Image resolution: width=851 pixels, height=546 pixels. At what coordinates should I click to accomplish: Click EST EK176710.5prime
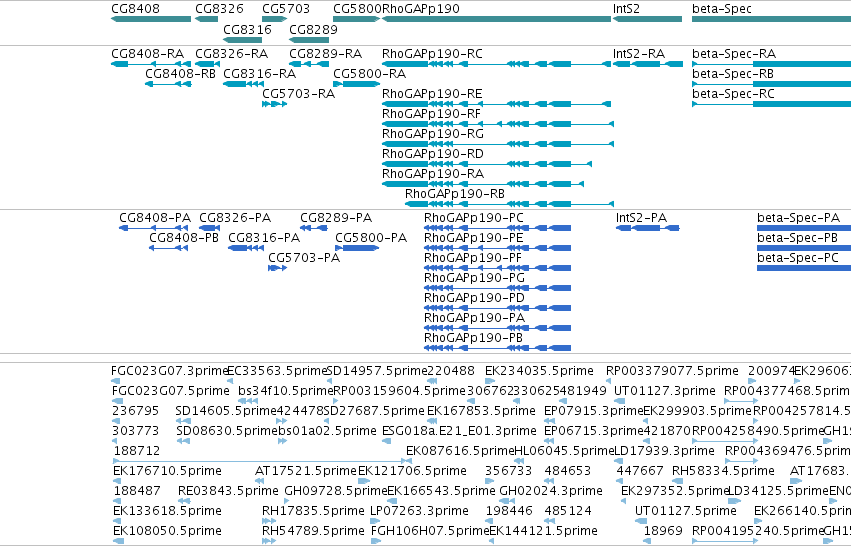(167, 472)
